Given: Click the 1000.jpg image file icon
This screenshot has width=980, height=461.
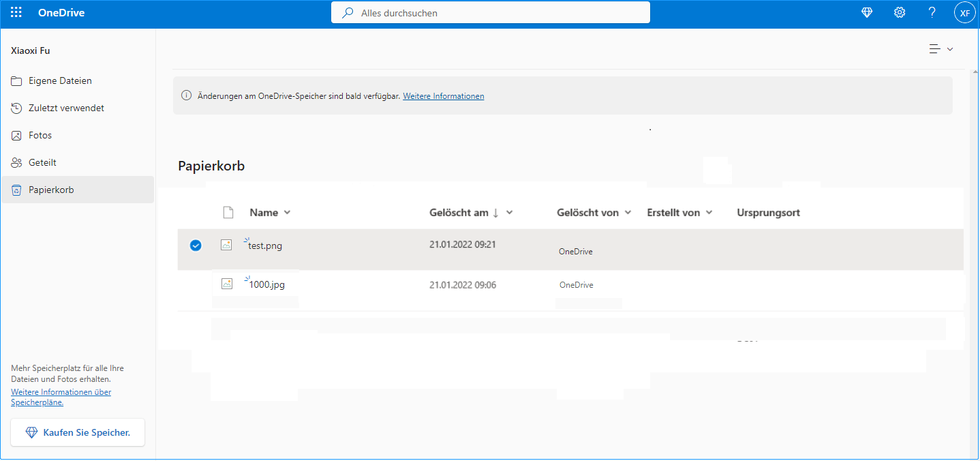Looking at the screenshot, I should pyautogui.click(x=226, y=284).
